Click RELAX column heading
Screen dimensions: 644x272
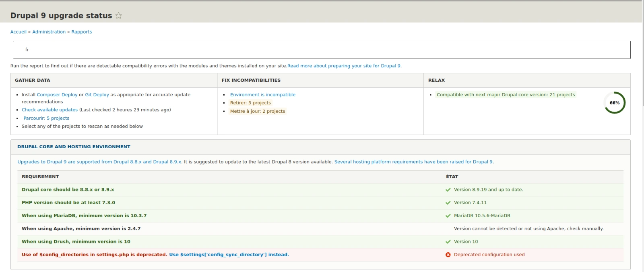pyautogui.click(x=437, y=80)
